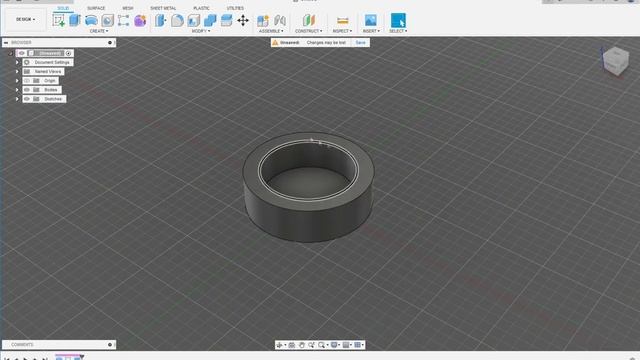Click the Look At icon
This screenshot has height=360, width=640.
(x=292, y=345)
